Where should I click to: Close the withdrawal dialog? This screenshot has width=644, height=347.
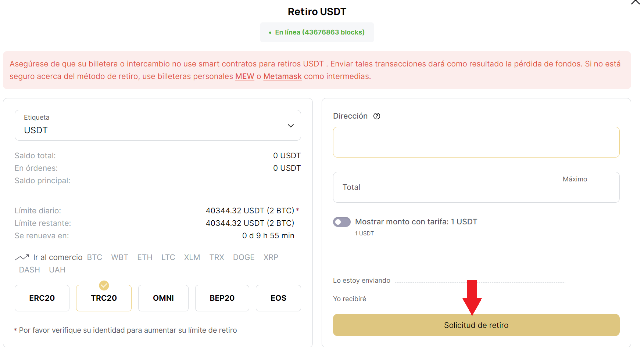pyautogui.click(x=636, y=2)
